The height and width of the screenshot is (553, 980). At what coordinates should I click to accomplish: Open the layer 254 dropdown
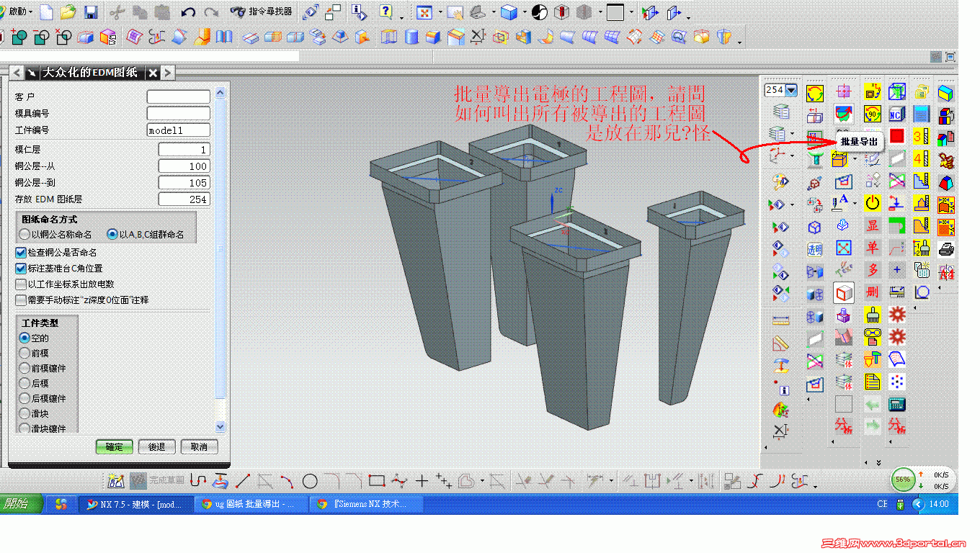click(792, 90)
